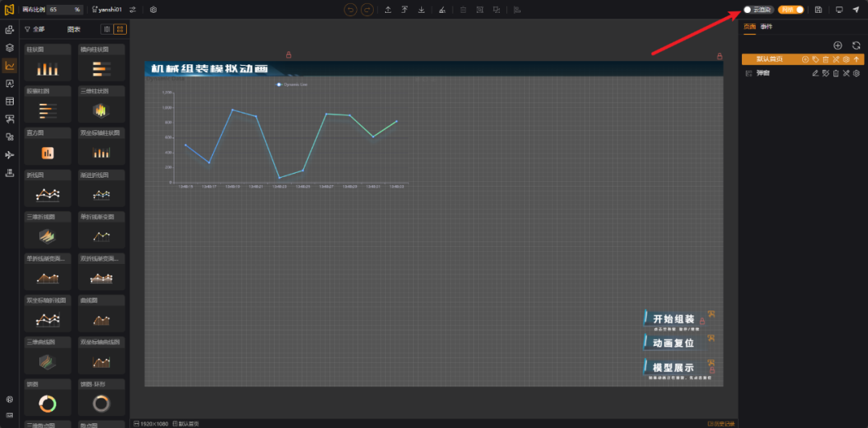Viewport: 868px width, 428px height.
Task: Click the upload tray arrow icon
Action: pos(388,10)
